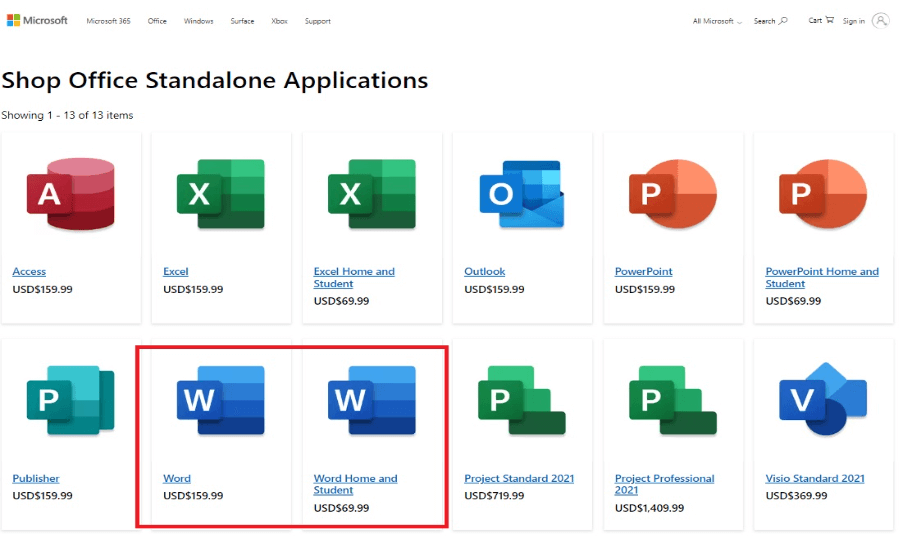909x536 pixels.
Task: Open the shopping cart icon
Action: coord(830,20)
